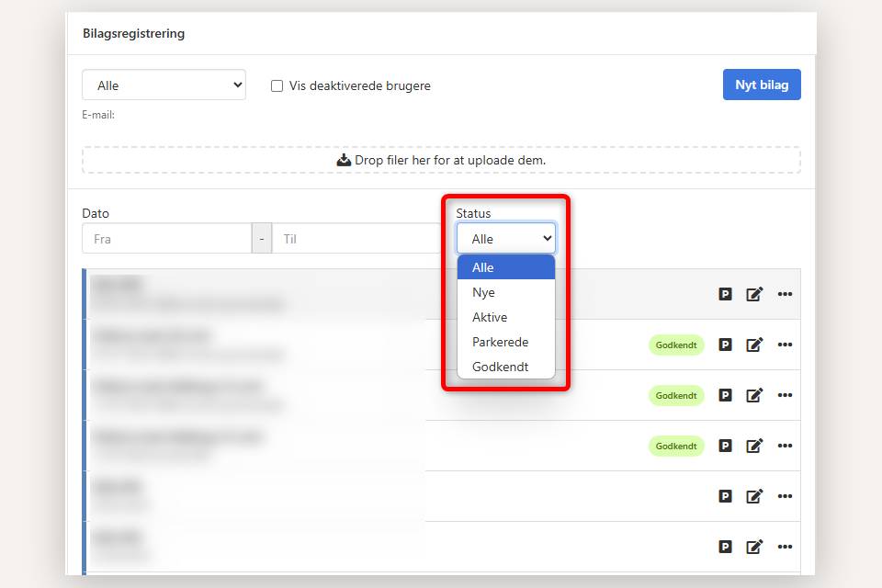Select Nye in Status list
This screenshot has height=588, width=882.
(483, 292)
